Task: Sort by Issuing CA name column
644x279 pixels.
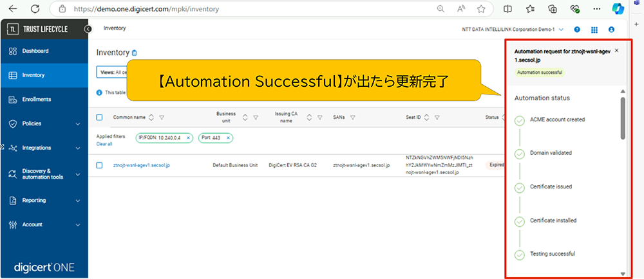Action: (x=309, y=118)
